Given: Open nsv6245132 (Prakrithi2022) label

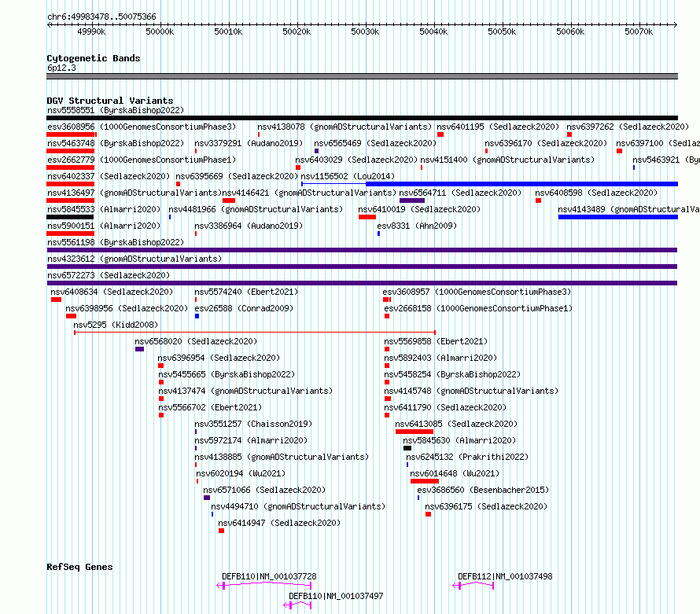Looking at the screenshot, I should click(467, 457).
